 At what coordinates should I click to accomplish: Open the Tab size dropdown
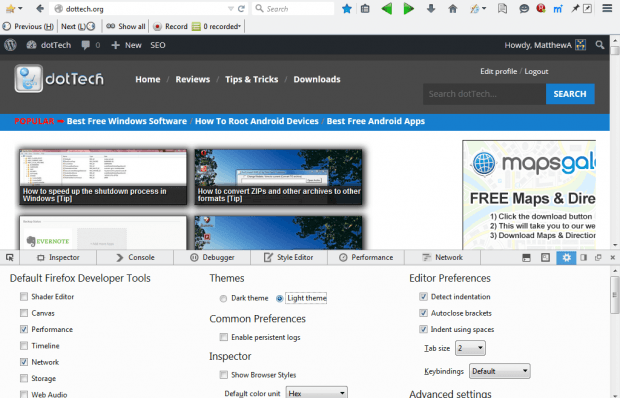pos(470,348)
